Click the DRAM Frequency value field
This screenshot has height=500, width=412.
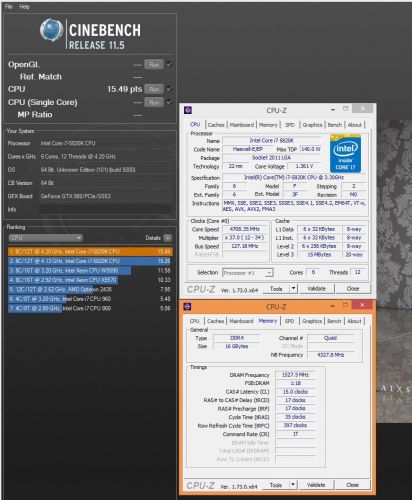coord(295,375)
